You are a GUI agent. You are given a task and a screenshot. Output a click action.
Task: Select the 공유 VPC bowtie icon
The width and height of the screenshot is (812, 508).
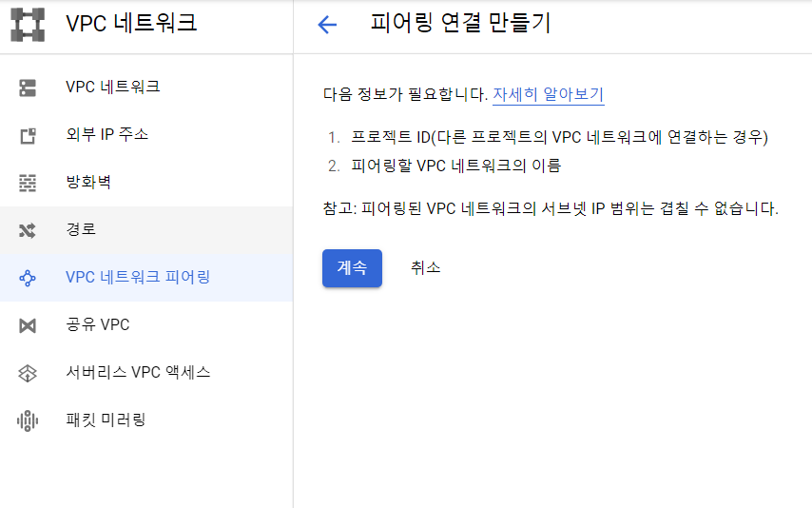point(28,325)
